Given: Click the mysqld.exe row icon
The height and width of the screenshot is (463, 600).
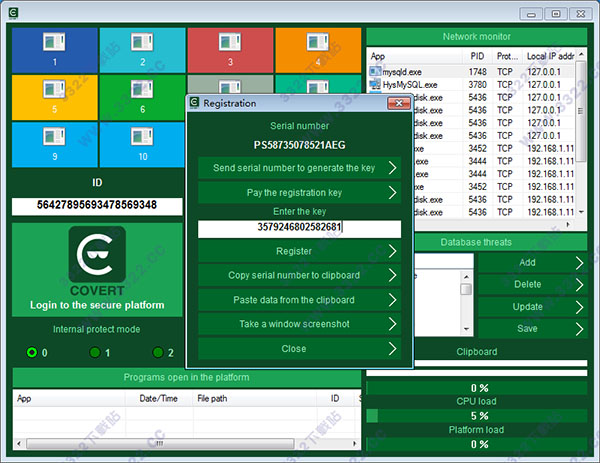Looking at the screenshot, I should click(x=376, y=72).
